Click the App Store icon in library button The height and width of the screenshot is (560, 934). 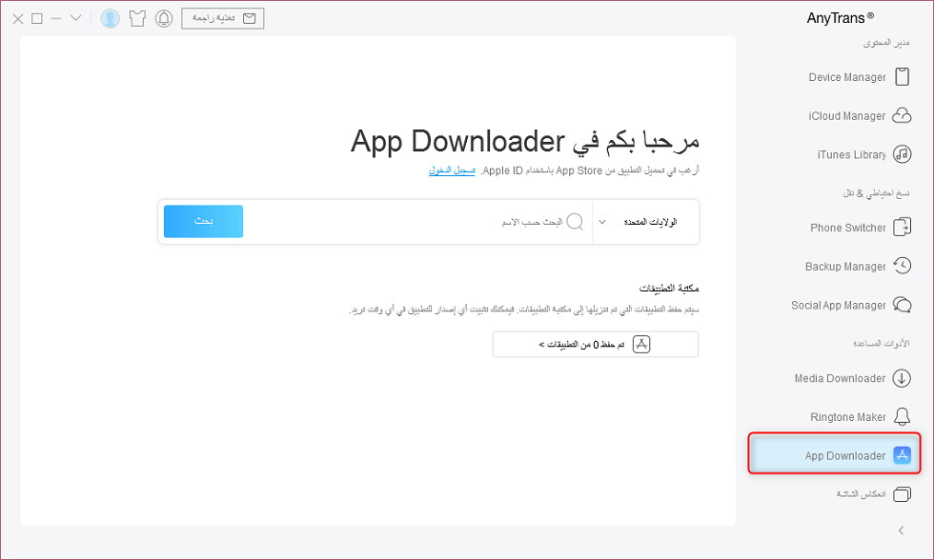click(x=640, y=344)
